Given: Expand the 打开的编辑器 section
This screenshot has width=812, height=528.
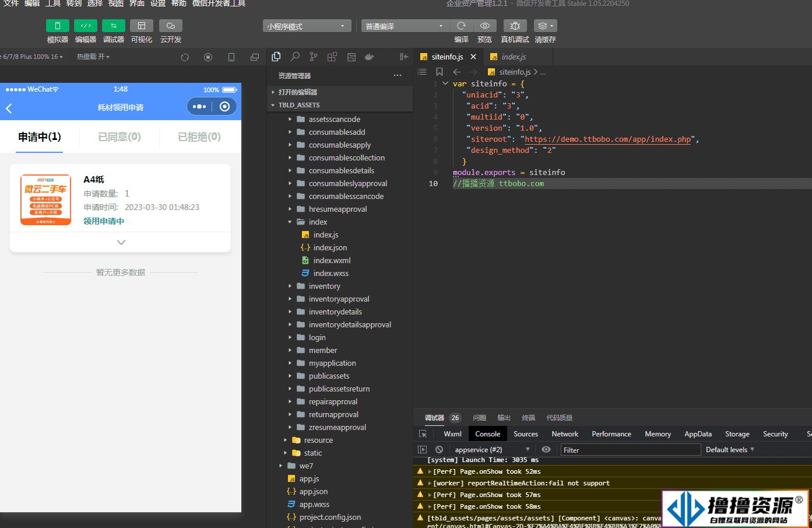Looking at the screenshot, I should tap(340, 92).
